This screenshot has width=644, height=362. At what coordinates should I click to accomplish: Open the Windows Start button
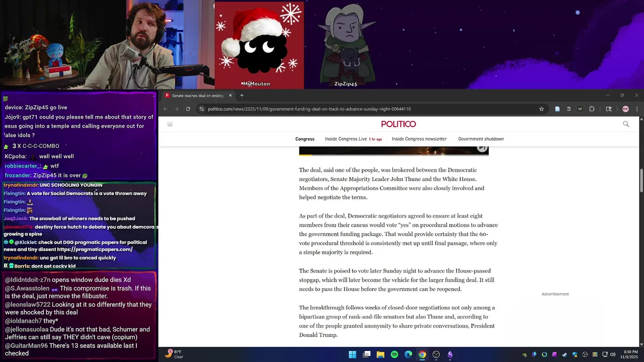click(352, 354)
